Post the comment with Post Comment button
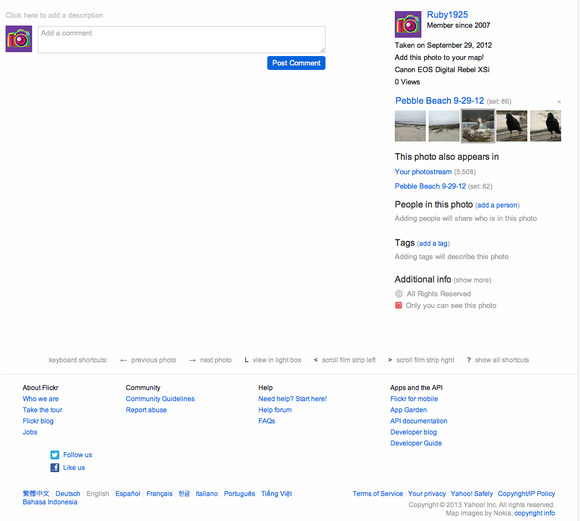The image size is (580, 521). tap(296, 63)
